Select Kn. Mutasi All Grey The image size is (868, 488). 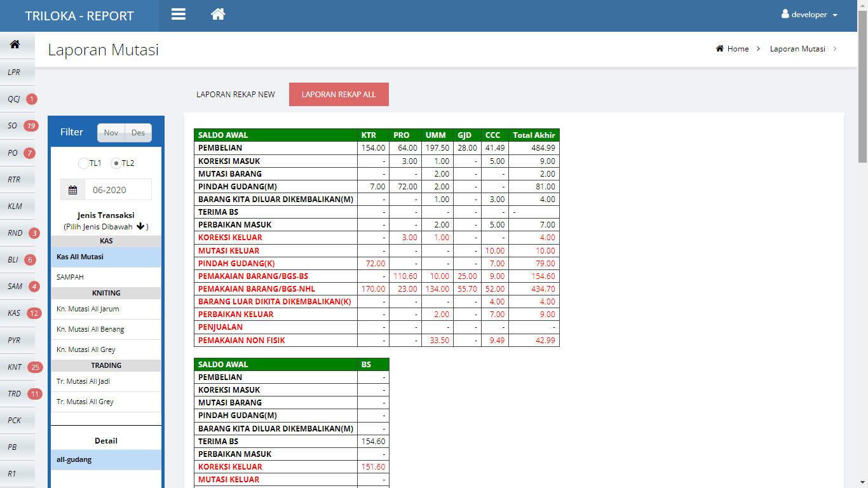pyautogui.click(x=106, y=349)
